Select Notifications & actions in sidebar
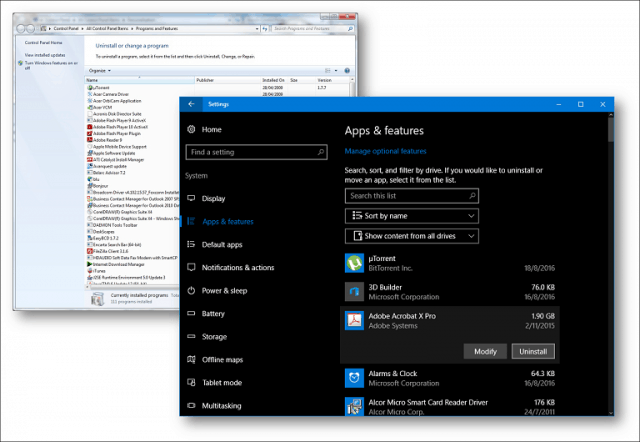Screen dimensions: 640x442 [x=238, y=267]
